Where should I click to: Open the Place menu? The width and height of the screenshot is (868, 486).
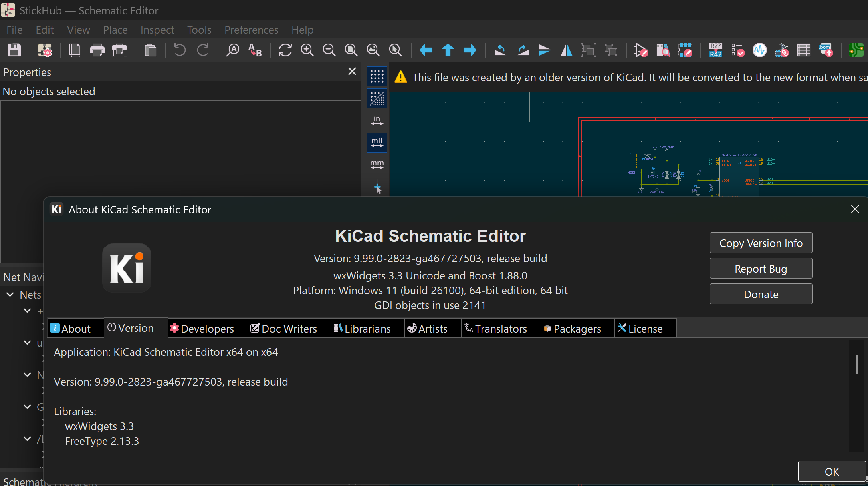(x=115, y=30)
